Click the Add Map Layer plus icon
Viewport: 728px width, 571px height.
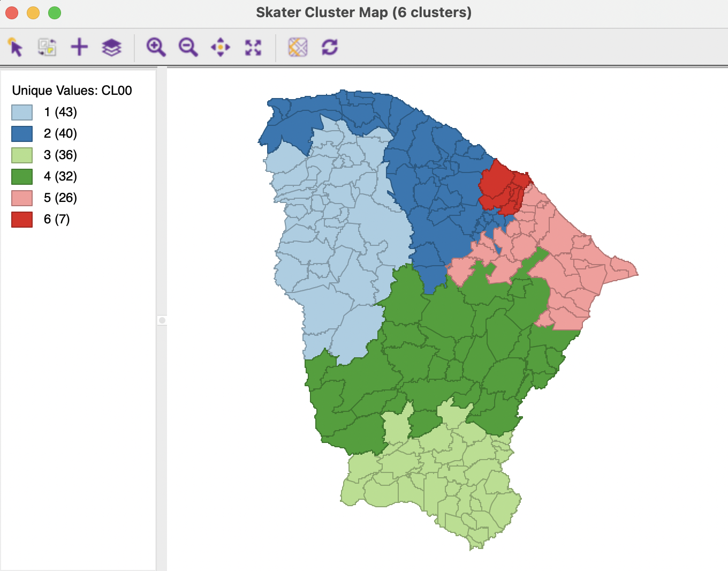[x=79, y=47]
